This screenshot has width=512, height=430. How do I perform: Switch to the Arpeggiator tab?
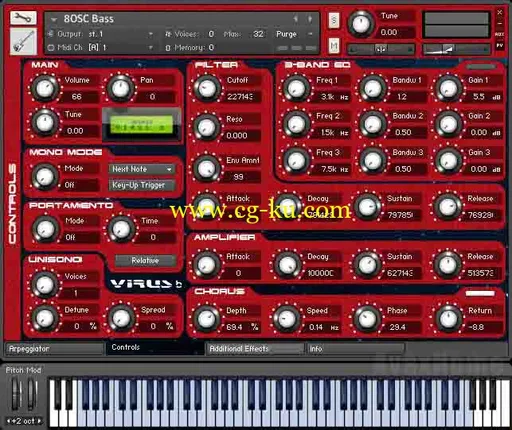[54, 349]
